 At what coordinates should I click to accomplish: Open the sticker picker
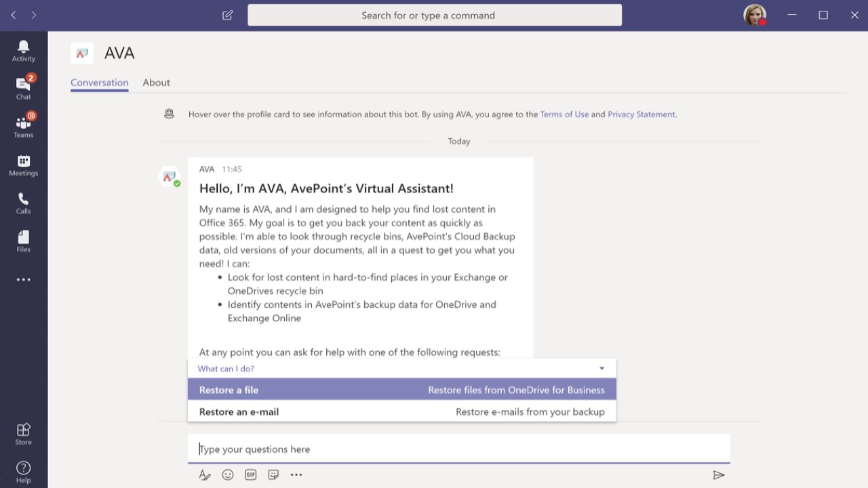[x=273, y=475]
